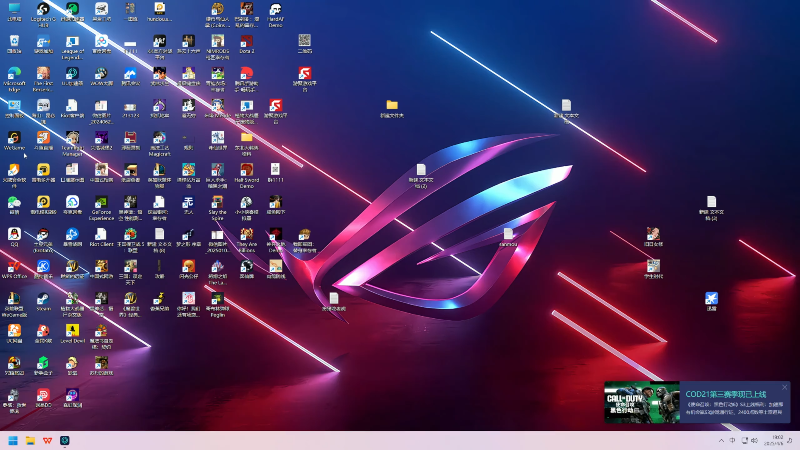Screen dimensions: 800x450
Task: Open the QR code image file
Action: 305,44
